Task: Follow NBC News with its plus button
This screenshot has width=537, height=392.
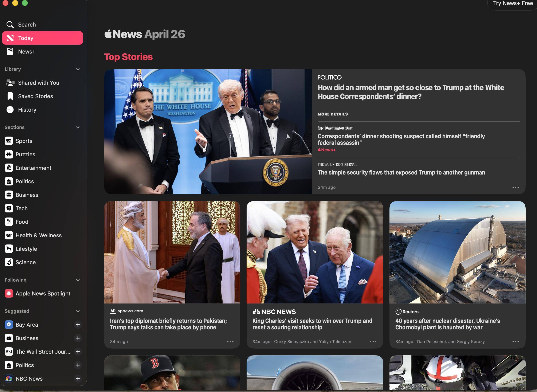Action: [78, 379]
